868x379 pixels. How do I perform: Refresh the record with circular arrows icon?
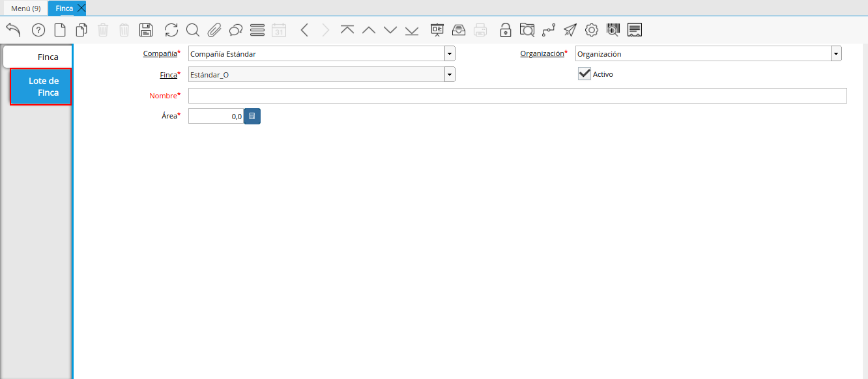pyautogui.click(x=171, y=30)
